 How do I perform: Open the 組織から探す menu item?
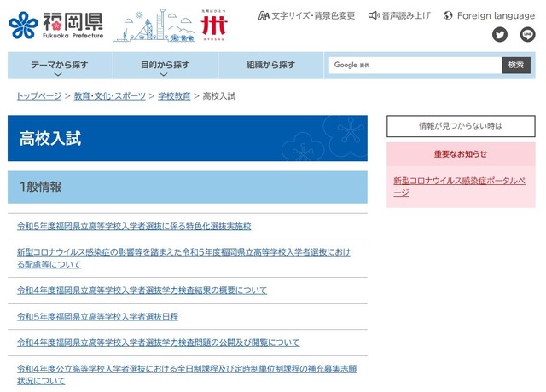(270, 65)
